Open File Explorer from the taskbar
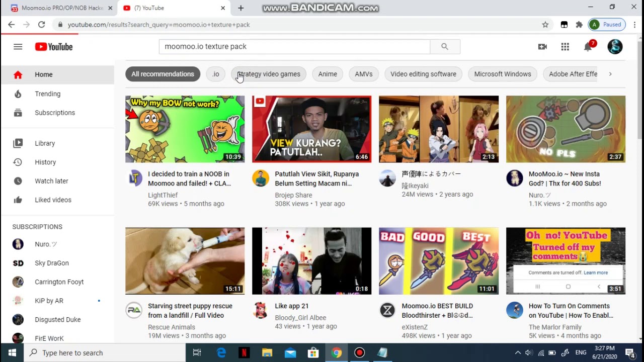 (267, 353)
